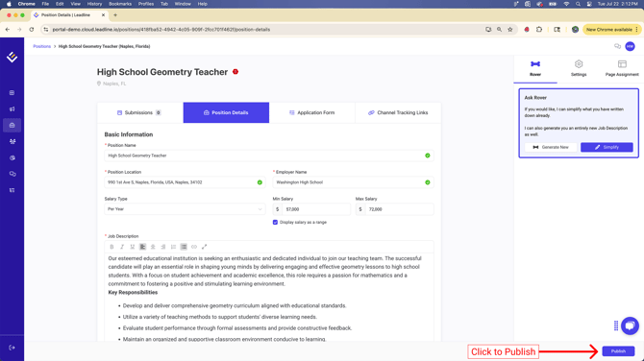Viewport: 644px width, 361px height.
Task: Click the Publish button
Action: (x=618, y=351)
